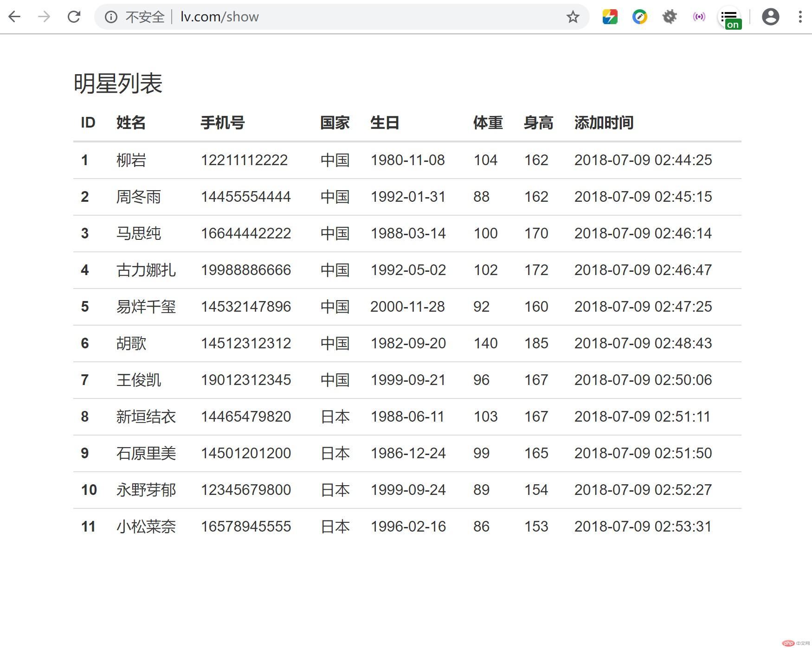This screenshot has width=812, height=648.
Task: Reload the page with refresh icon
Action: (x=74, y=17)
